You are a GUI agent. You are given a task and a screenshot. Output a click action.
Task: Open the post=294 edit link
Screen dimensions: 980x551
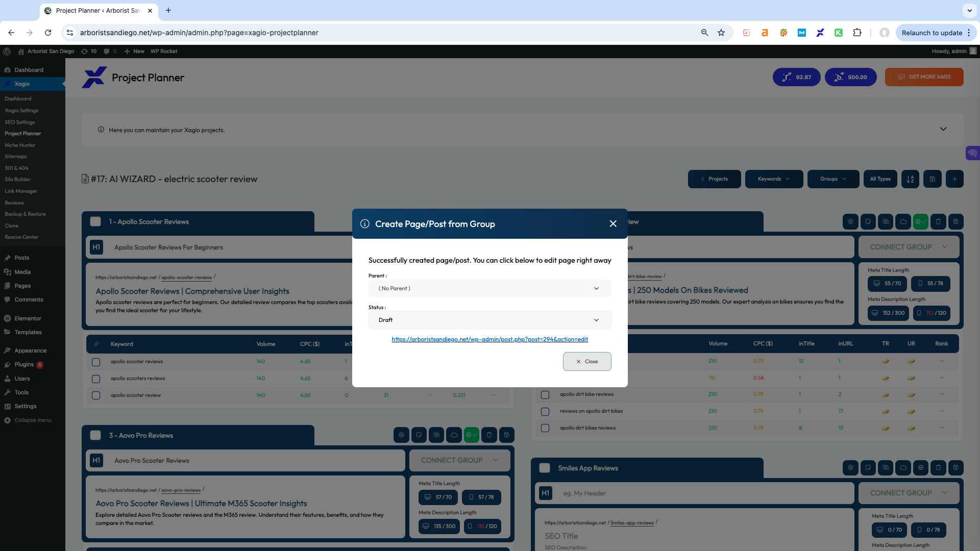489,339
